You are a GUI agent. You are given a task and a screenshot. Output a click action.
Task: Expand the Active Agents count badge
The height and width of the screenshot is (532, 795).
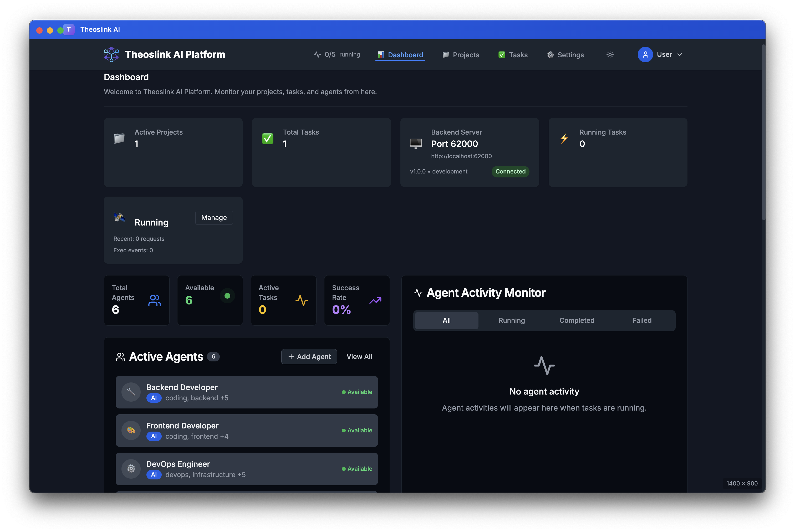coord(213,357)
